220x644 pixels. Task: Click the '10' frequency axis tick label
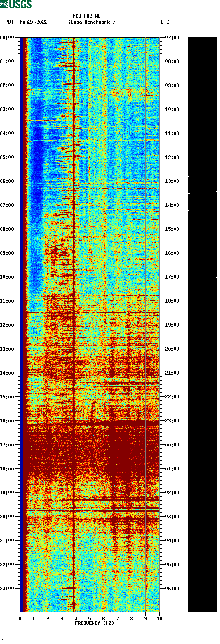click(159, 619)
